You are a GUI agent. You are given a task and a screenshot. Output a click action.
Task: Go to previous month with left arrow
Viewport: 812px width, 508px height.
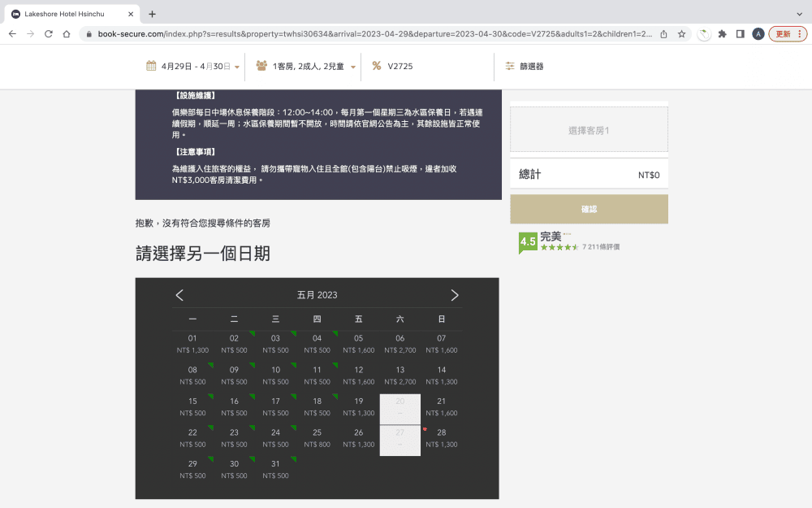(x=179, y=295)
